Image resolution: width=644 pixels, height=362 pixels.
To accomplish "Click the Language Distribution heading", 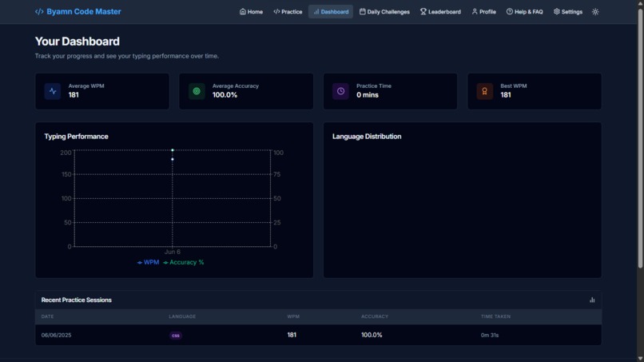I will pyautogui.click(x=367, y=137).
